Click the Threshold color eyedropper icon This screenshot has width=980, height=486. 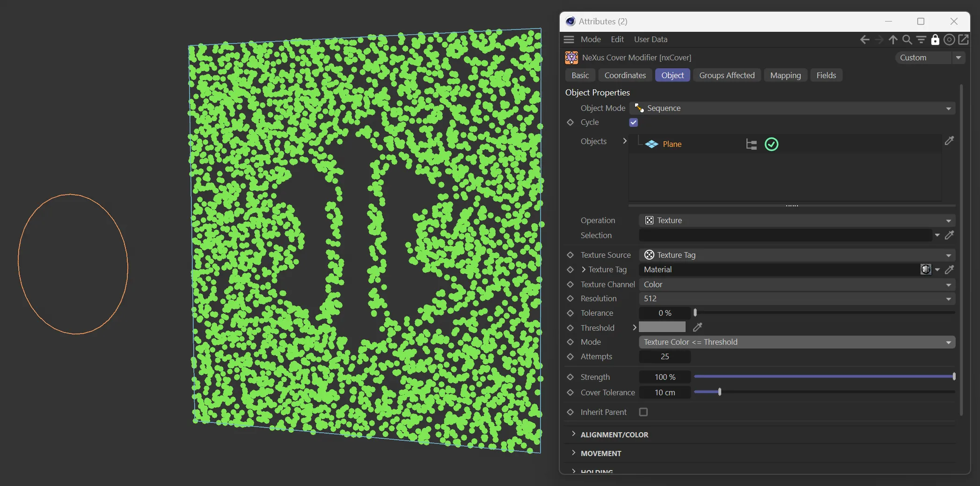coord(697,327)
